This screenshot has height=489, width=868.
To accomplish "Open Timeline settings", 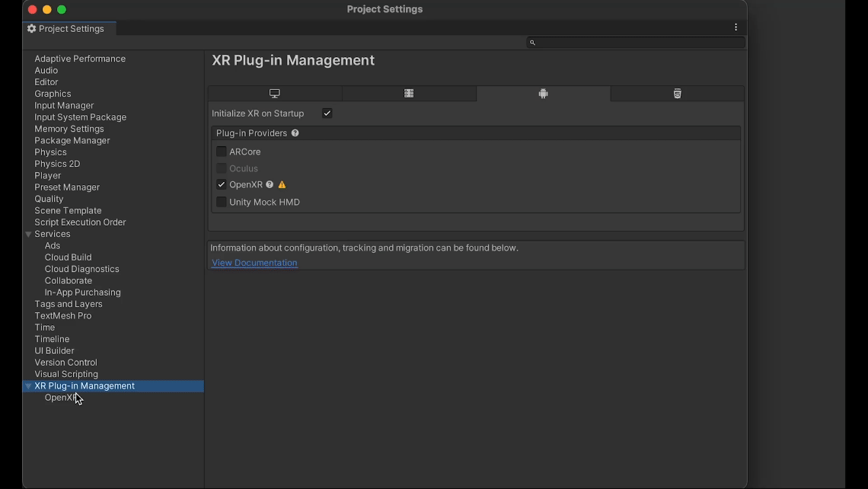I will click(52, 339).
